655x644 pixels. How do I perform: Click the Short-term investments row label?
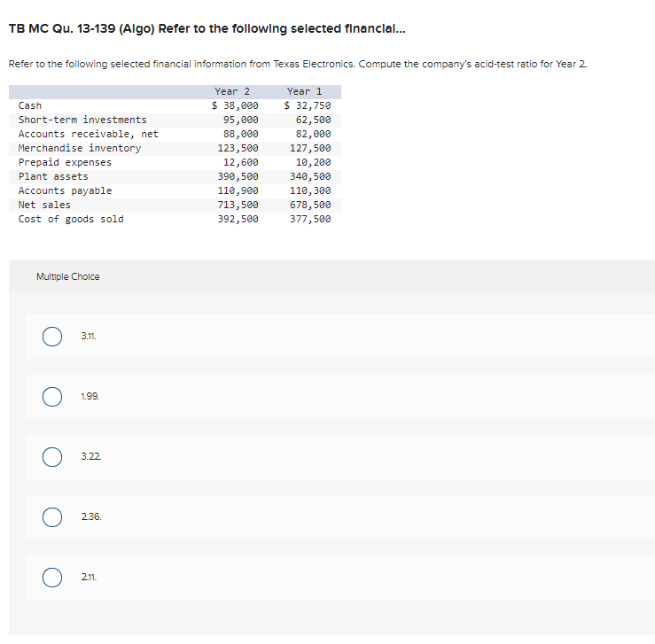click(82, 120)
